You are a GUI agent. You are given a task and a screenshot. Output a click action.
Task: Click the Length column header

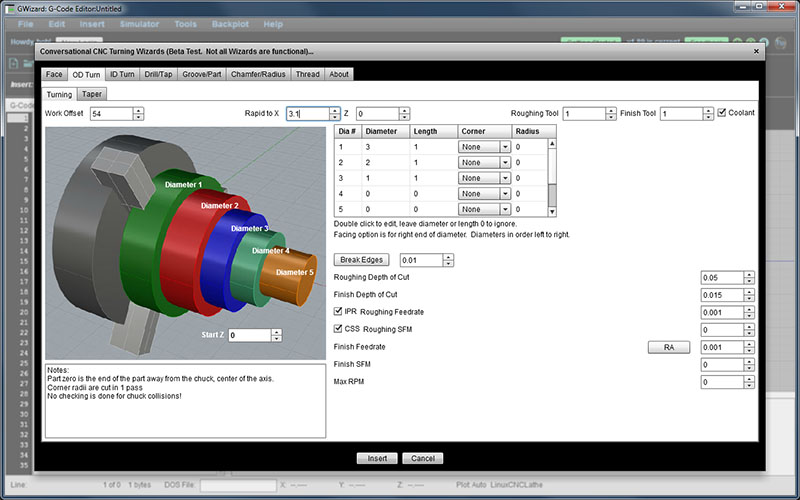434,132
